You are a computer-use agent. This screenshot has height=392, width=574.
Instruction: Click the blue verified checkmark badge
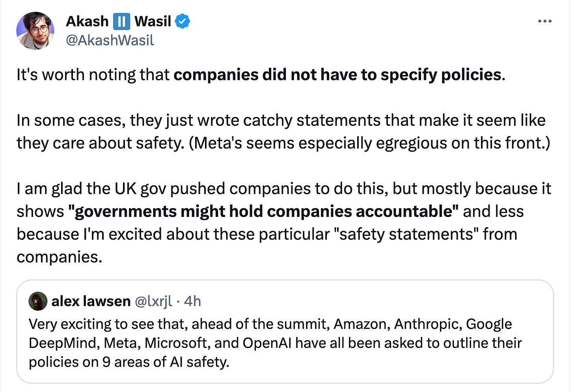[182, 21]
